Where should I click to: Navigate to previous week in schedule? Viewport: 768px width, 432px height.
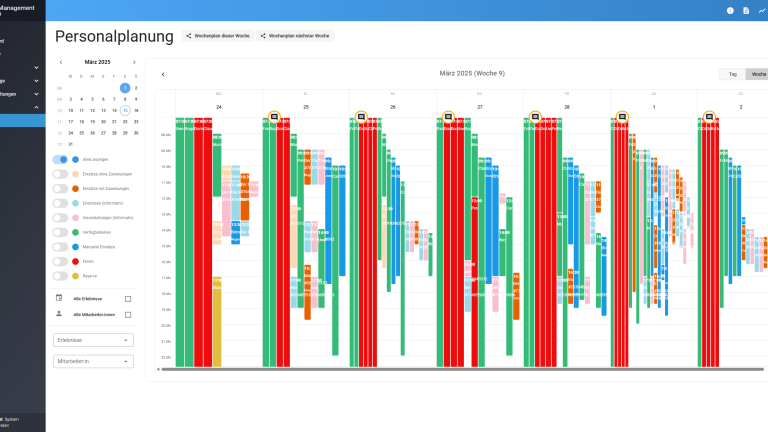pos(163,74)
